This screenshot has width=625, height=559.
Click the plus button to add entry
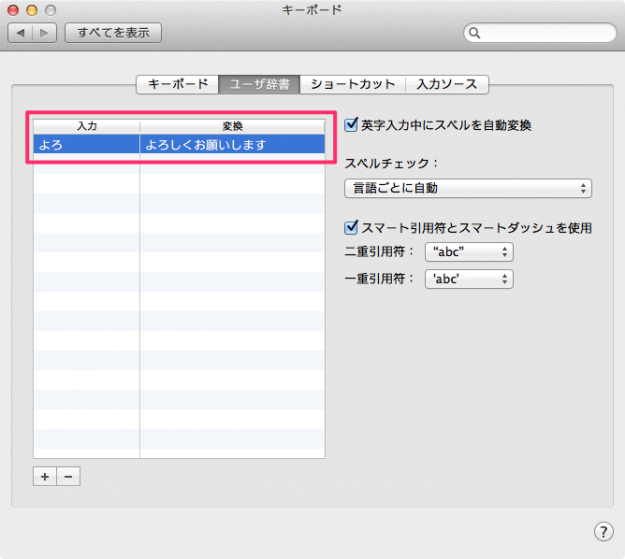pos(44,477)
